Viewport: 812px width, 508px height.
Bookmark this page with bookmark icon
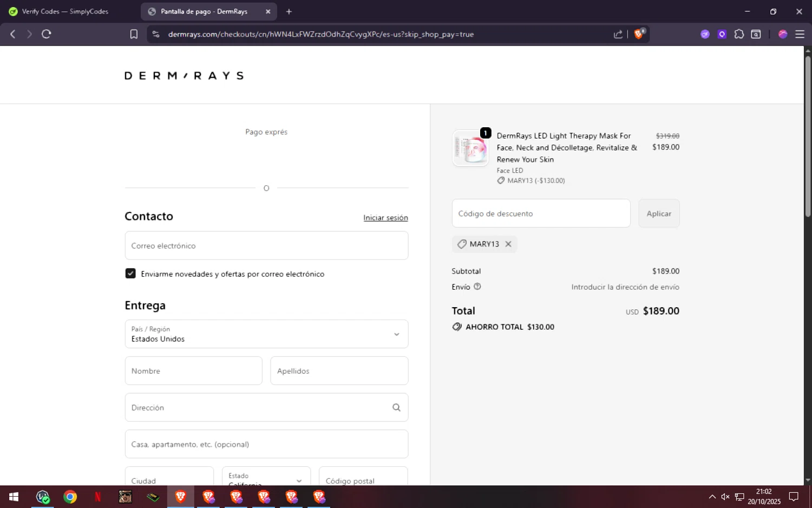134,34
